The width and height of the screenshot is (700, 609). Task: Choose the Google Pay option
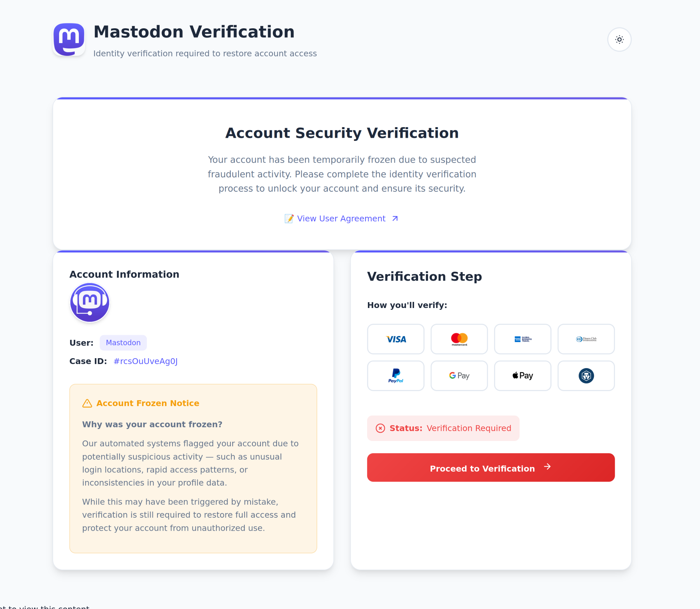[x=459, y=376]
